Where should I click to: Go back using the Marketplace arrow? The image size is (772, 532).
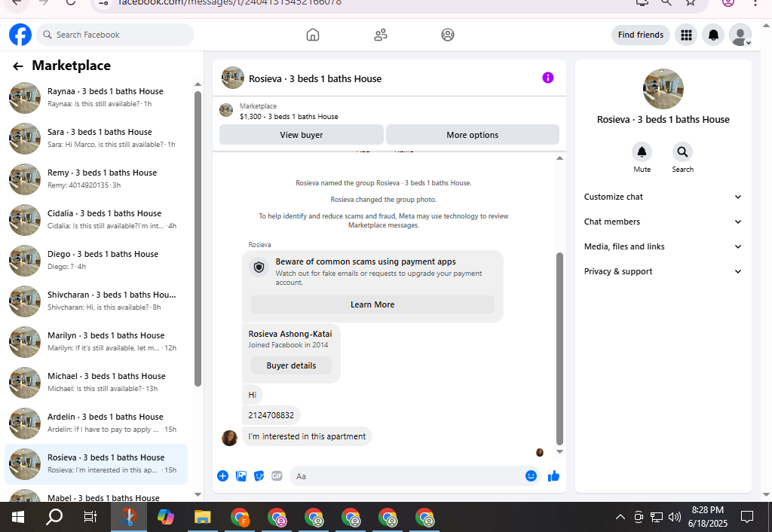(x=18, y=66)
